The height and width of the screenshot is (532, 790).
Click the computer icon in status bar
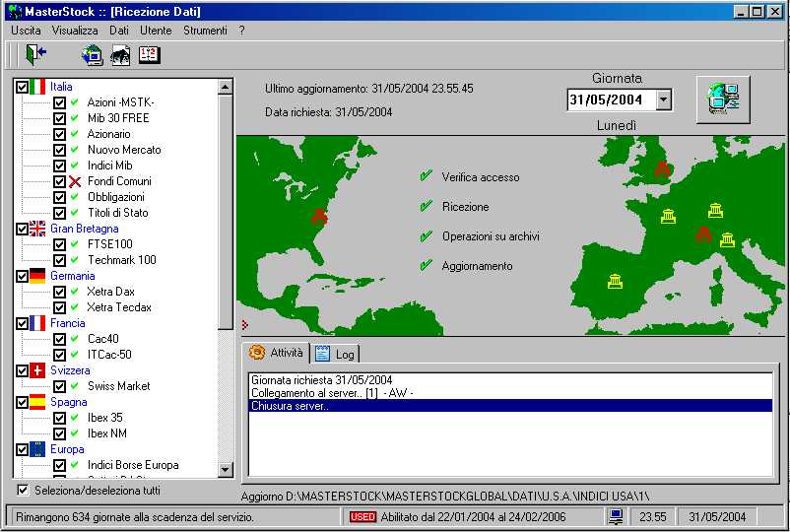(x=616, y=516)
